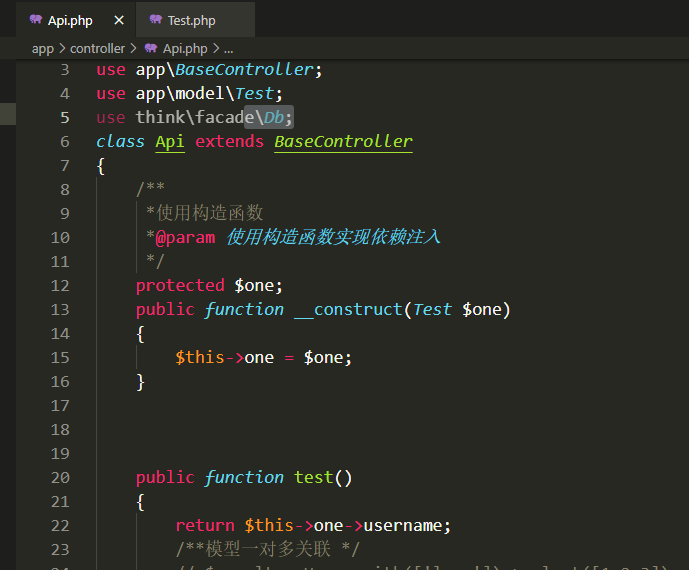Click the 'test' function name
Viewport: 689px width, 570px height.
[314, 477]
